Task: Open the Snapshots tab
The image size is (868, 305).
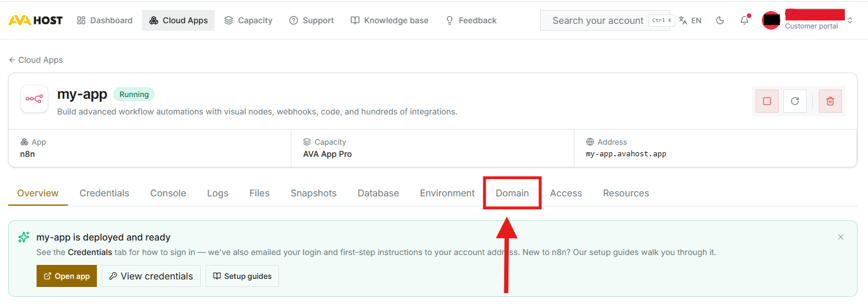Action: pos(313,193)
